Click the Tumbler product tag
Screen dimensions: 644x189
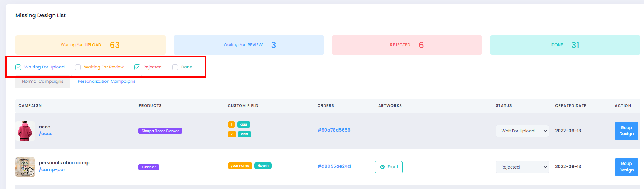point(149,167)
